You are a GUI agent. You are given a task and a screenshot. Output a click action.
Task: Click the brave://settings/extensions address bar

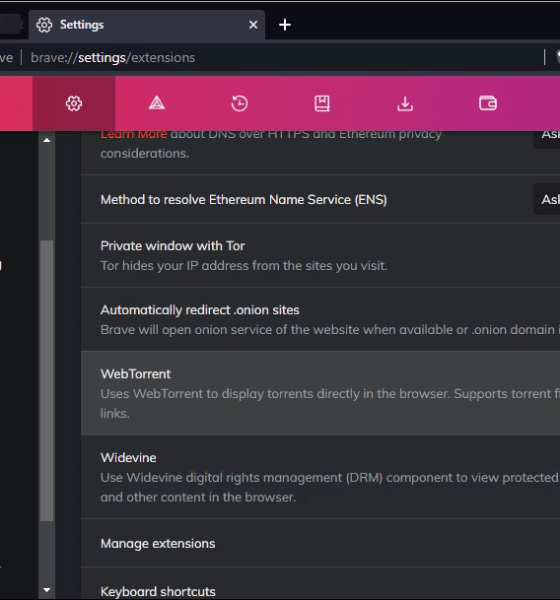[283, 57]
